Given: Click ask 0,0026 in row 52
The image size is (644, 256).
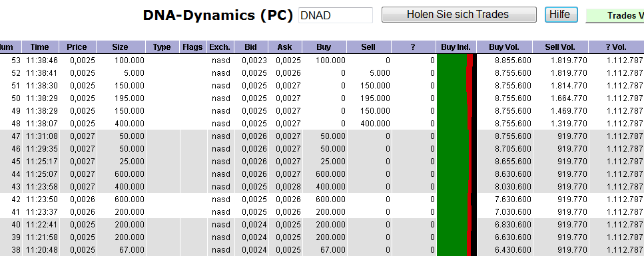Looking at the screenshot, I should tap(288, 73).
